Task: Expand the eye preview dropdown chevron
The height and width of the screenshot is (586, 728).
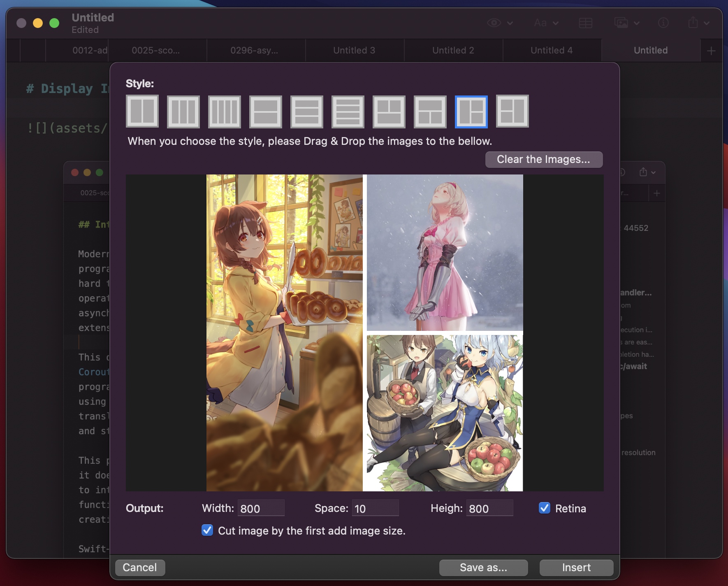Action: tap(510, 23)
